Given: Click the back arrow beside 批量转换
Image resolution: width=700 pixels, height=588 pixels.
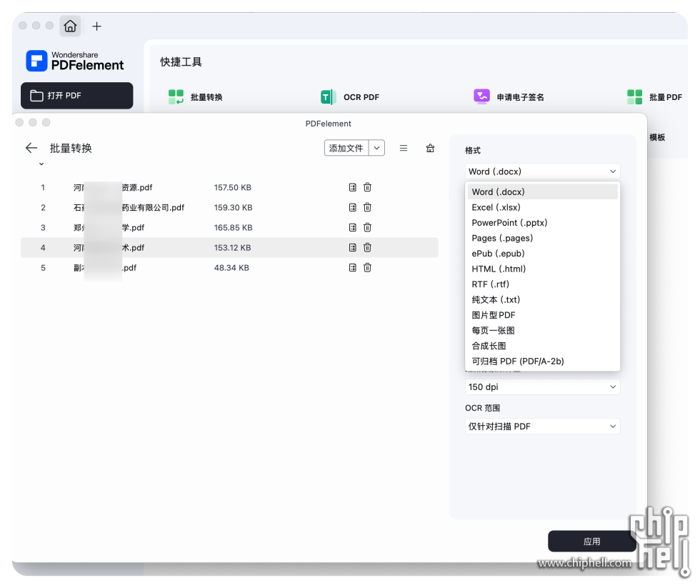Looking at the screenshot, I should [x=31, y=148].
